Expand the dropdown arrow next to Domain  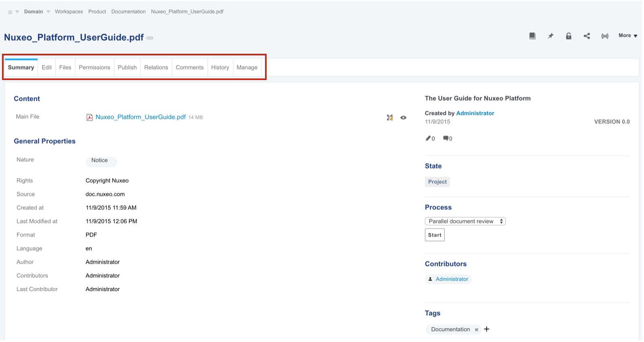pos(48,12)
